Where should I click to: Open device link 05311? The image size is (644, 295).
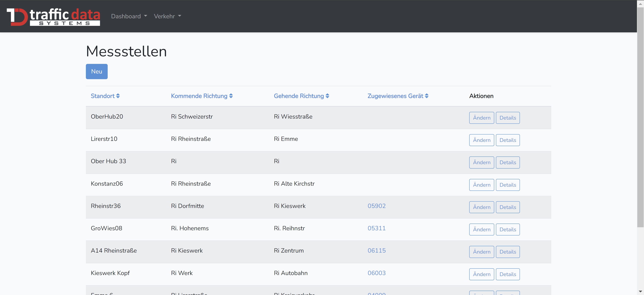376,228
